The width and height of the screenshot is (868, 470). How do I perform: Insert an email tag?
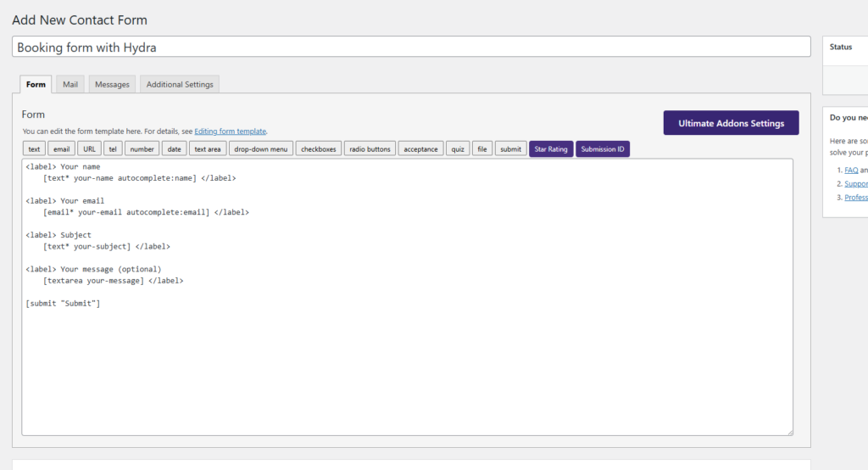click(61, 149)
